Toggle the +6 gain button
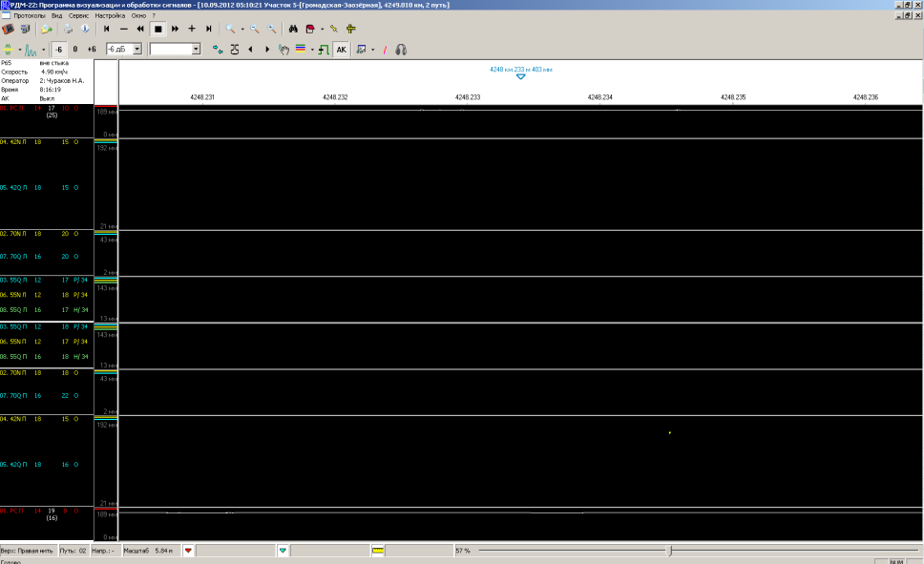The image size is (924, 564). pos(92,49)
